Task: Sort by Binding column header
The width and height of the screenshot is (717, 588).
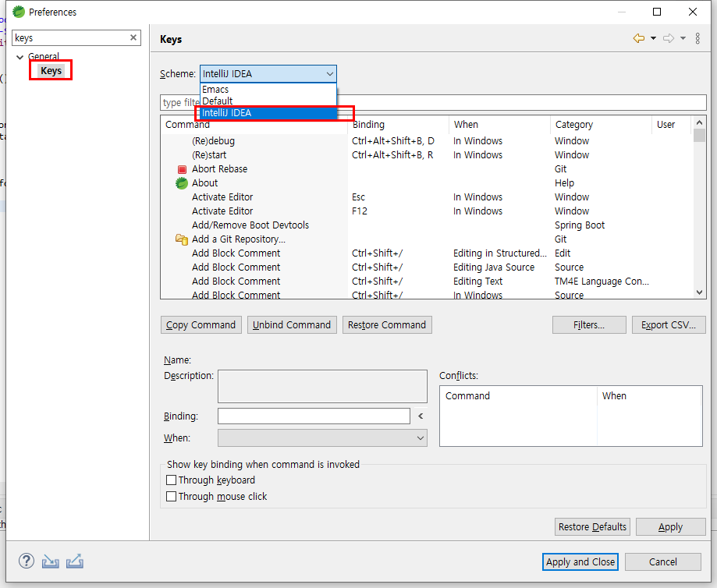Action: (398, 124)
